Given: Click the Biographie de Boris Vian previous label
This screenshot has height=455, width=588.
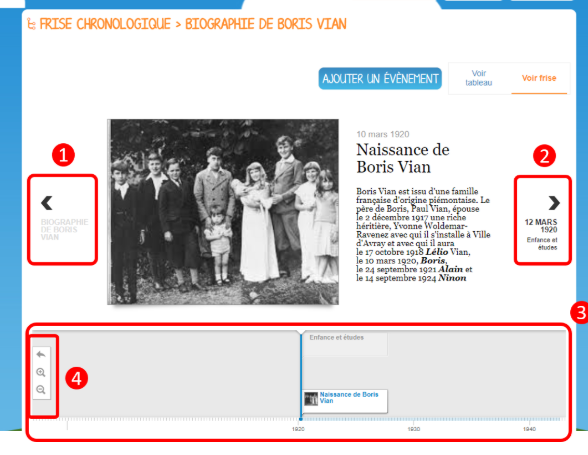Looking at the screenshot, I should [64, 230].
